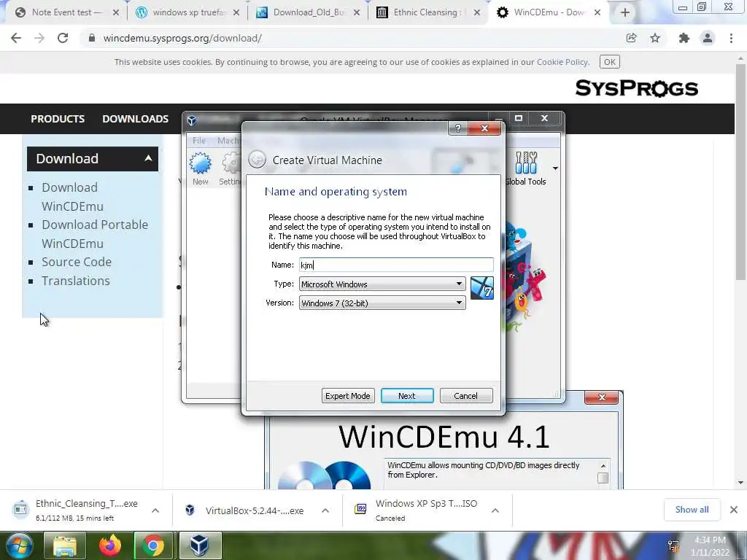Viewport: 747px width, 560px height.
Task: Click Expert Mode button
Action: [x=348, y=396]
